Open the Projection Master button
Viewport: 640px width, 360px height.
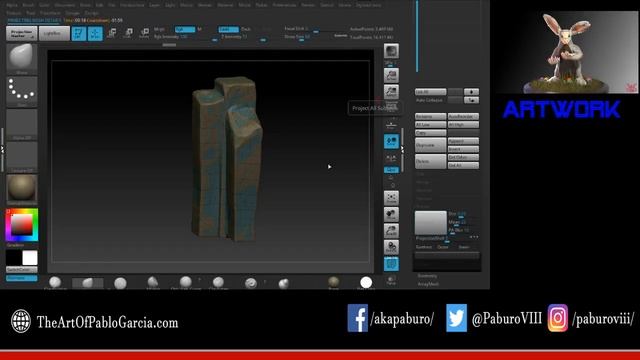[x=22, y=33]
